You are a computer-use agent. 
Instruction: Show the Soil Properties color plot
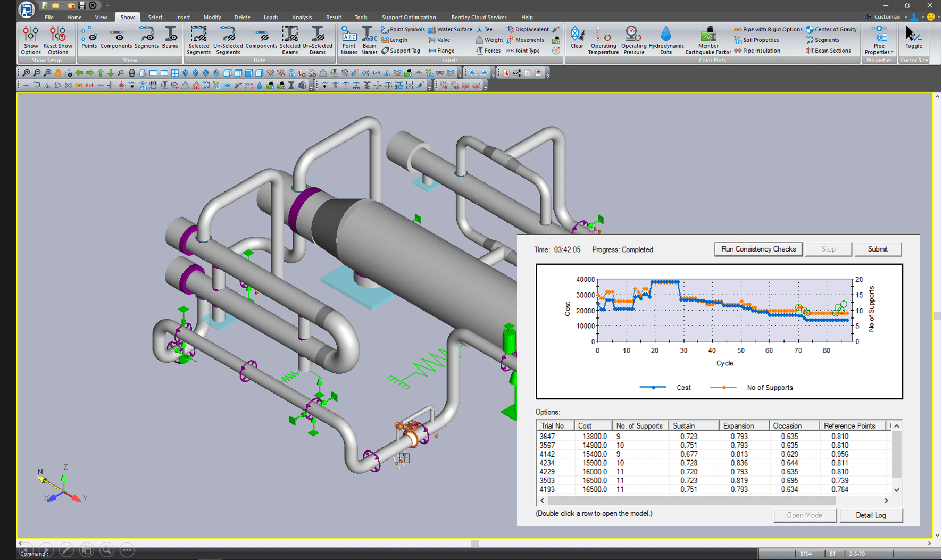(x=756, y=40)
